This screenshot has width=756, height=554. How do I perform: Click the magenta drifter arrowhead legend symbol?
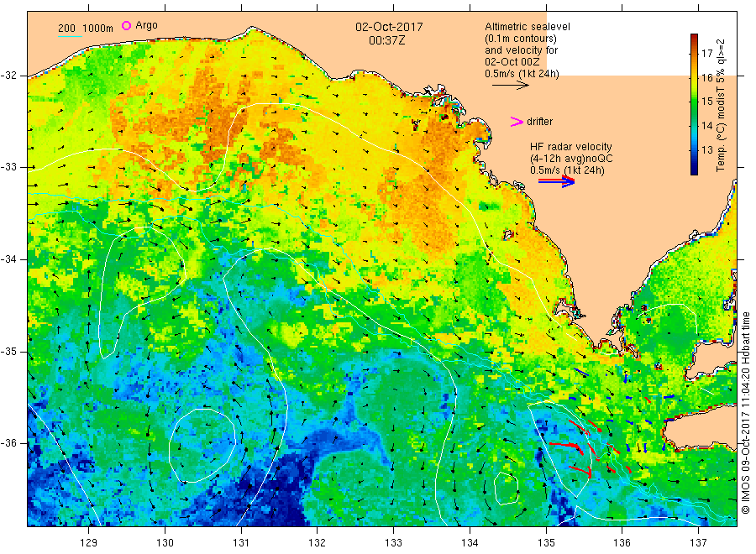tap(517, 122)
